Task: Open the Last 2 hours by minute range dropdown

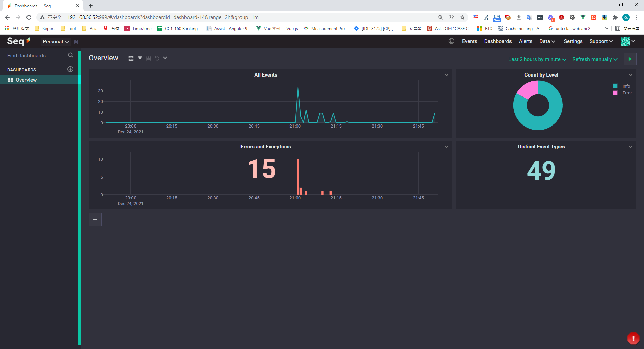Action: [x=537, y=59]
